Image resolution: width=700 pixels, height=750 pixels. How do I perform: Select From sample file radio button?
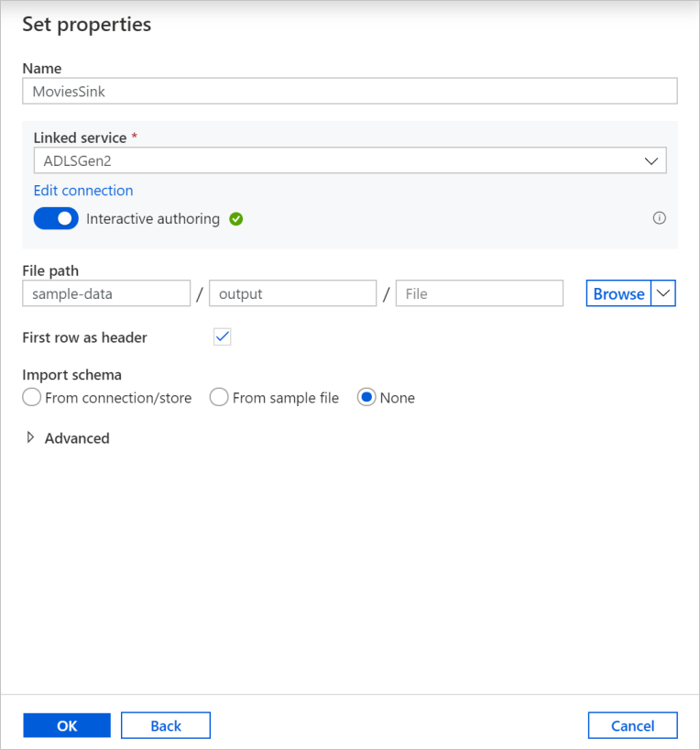pyautogui.click(x=219, y=398)
